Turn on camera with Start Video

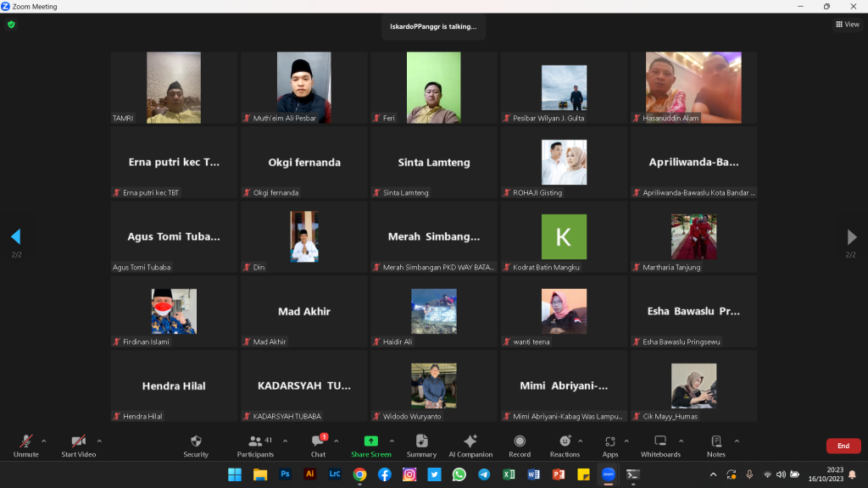tap(78, 446)
